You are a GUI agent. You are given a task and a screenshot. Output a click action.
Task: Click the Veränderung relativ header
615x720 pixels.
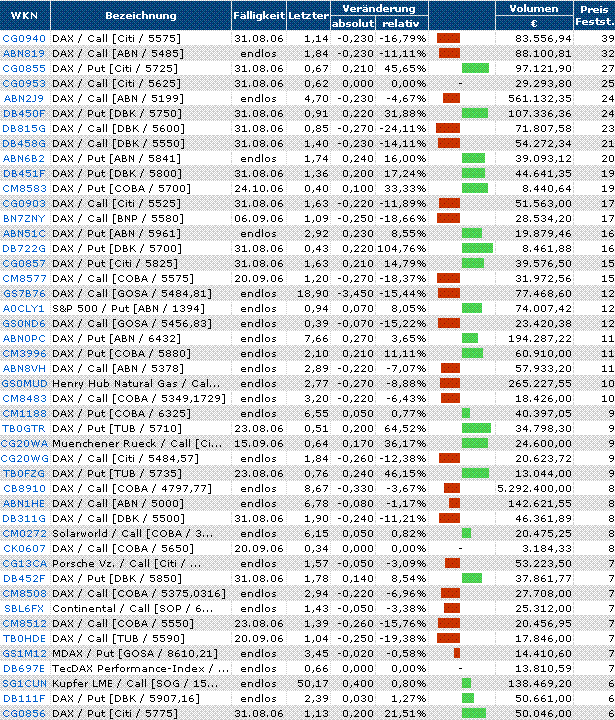pyautogui.click(x=401, y=23)
